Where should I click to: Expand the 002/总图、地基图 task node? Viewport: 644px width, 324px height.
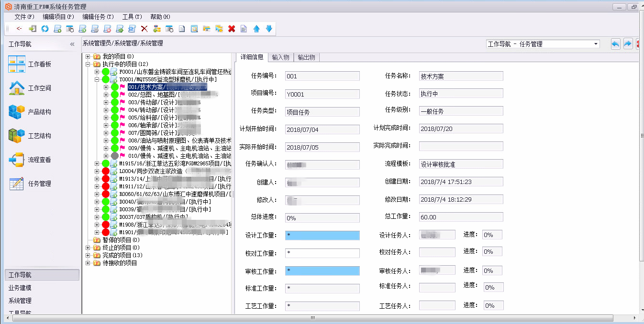tap(106, 95)
